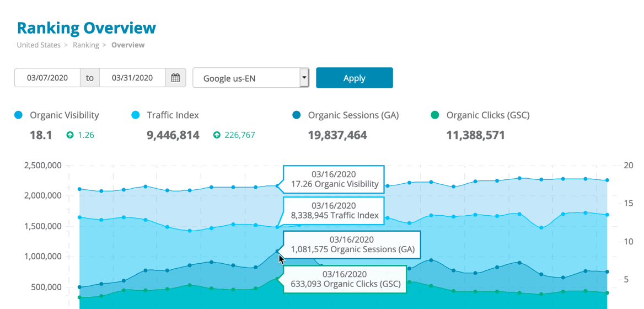
Task: Edit the start date field 03/07/2020
Action: (x=47, y=78)
